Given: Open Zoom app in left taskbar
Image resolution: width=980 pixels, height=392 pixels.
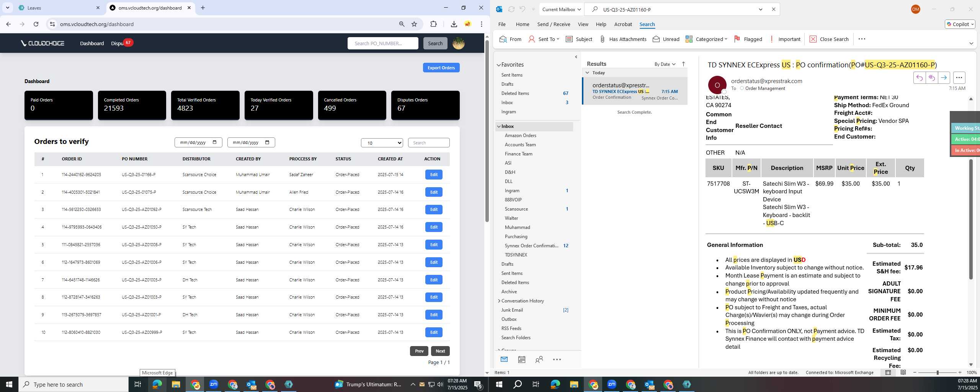Looking at the screenshot, I should pos(214,384).
